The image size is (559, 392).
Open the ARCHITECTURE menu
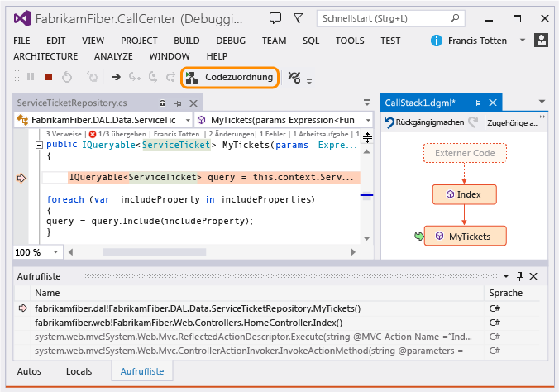(x=45, y=56)
